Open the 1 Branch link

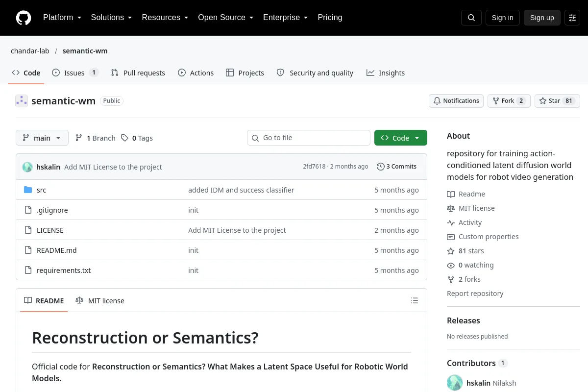[x=96, y=138]
